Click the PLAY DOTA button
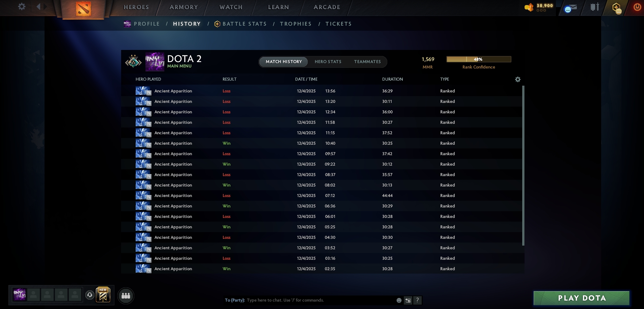Image resolution: width=644 pixels, height=309 pixels. [x=582, y=298]
